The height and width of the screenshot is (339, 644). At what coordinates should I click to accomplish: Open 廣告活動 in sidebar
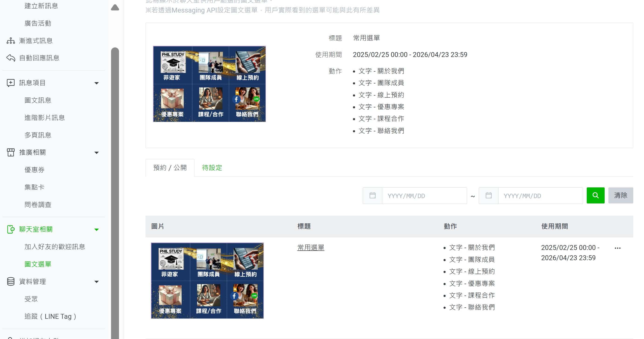(x=38, y=23)
